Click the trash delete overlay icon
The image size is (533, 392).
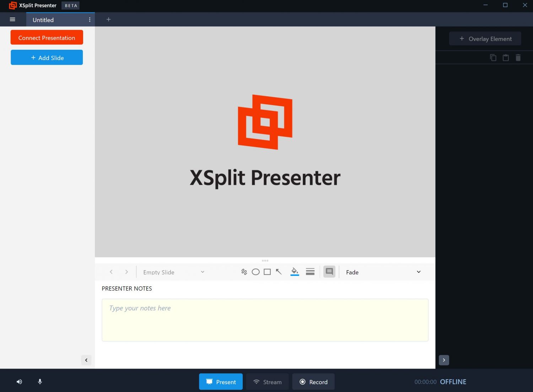click(518, 58)
